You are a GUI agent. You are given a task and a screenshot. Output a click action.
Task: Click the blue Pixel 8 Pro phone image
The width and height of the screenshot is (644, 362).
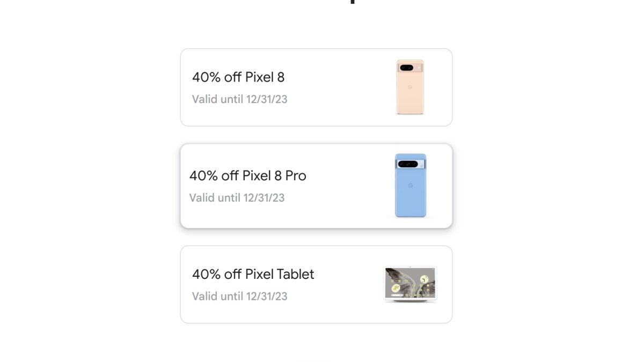[411, 186]
